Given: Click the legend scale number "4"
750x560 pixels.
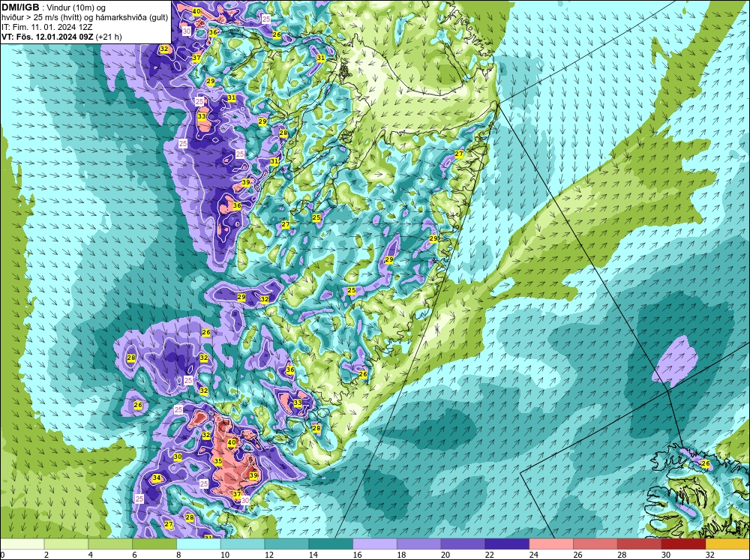Looking at the screenshot, I should (x=90, y=555).
